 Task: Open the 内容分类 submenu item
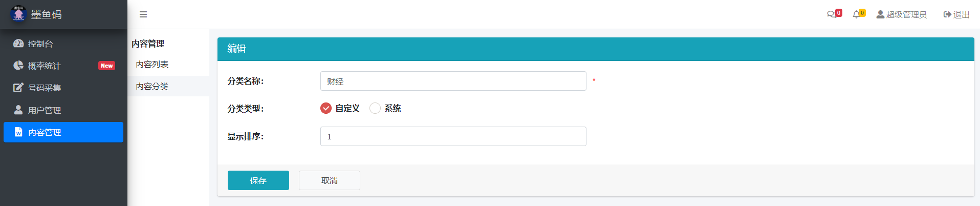152,86
